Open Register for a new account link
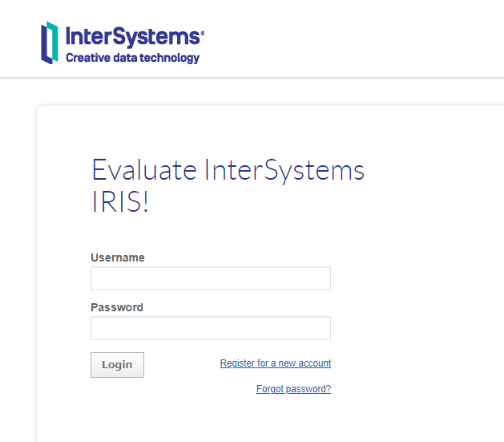The width and height of the screenshot is (504, 442). tap(276, 363)
